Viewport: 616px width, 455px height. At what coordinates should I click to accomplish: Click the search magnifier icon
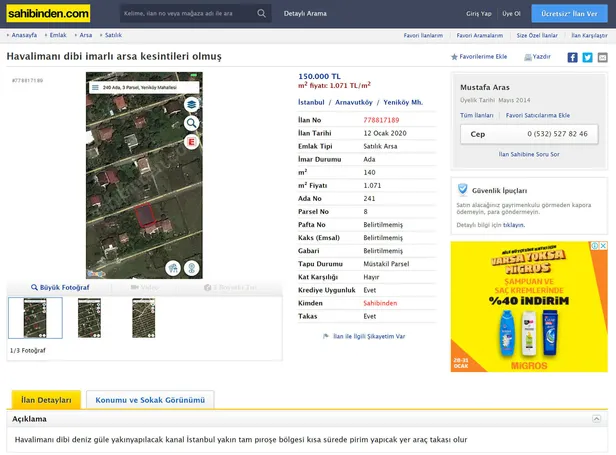click(261, 15)
